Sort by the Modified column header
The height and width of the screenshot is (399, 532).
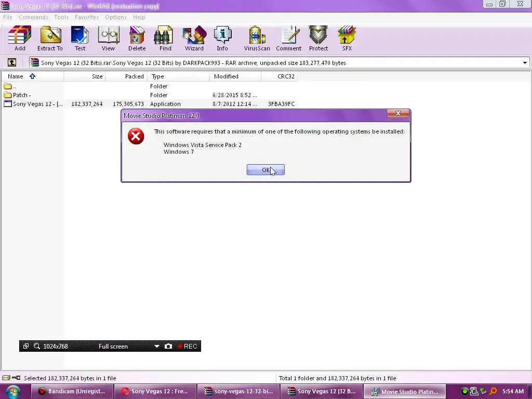click(x=235, y=76)
